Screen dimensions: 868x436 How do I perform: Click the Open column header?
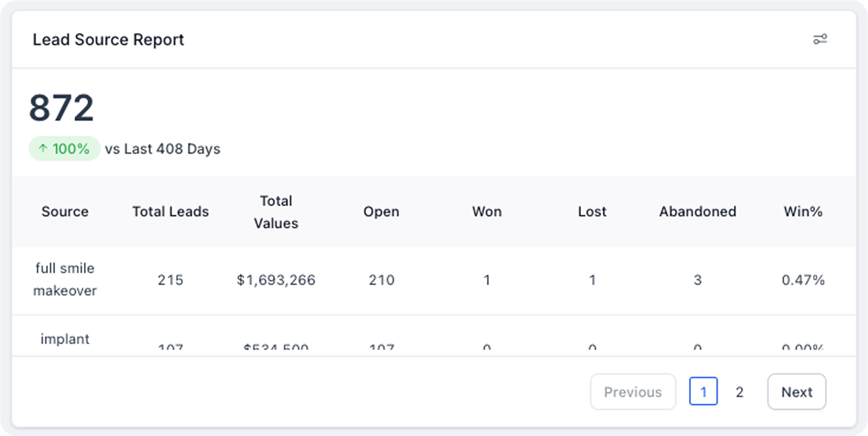(x=381, y=212)
